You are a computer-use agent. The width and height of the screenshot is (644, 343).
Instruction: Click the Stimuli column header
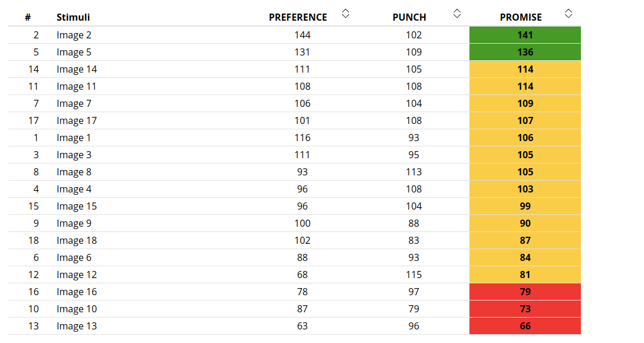click(73, 17)
